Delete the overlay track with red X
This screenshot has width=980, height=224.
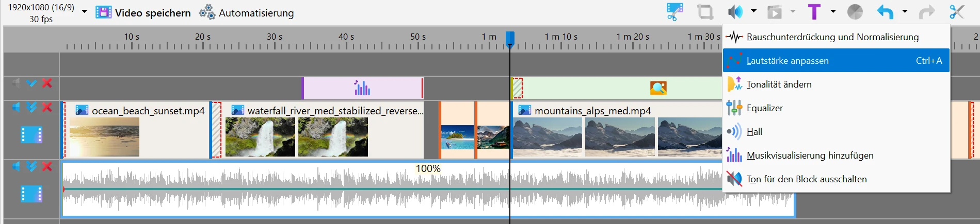pyautogui.click(x=47, y=83)
